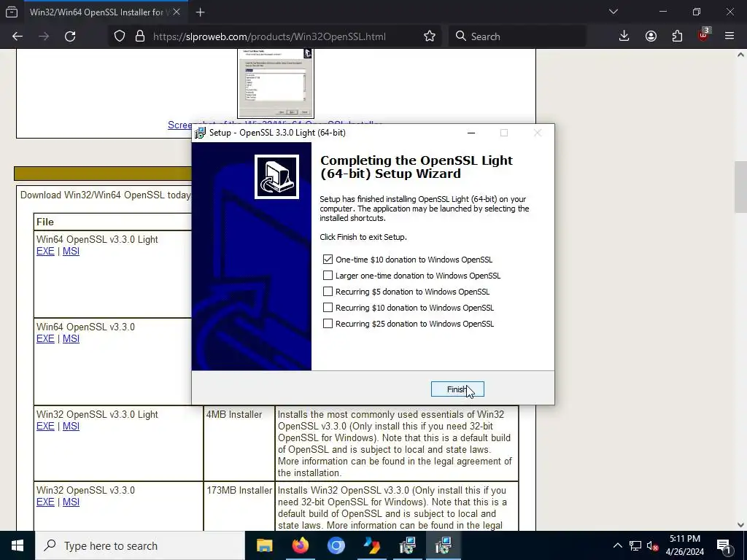Screen dimensions: 747x560
Task: Open Firefox application hamburger menu
Action: [x=729, y=36]
